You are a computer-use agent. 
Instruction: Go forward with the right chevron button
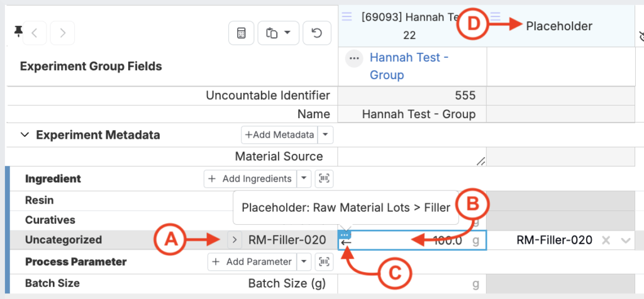[x=62, y=33]
